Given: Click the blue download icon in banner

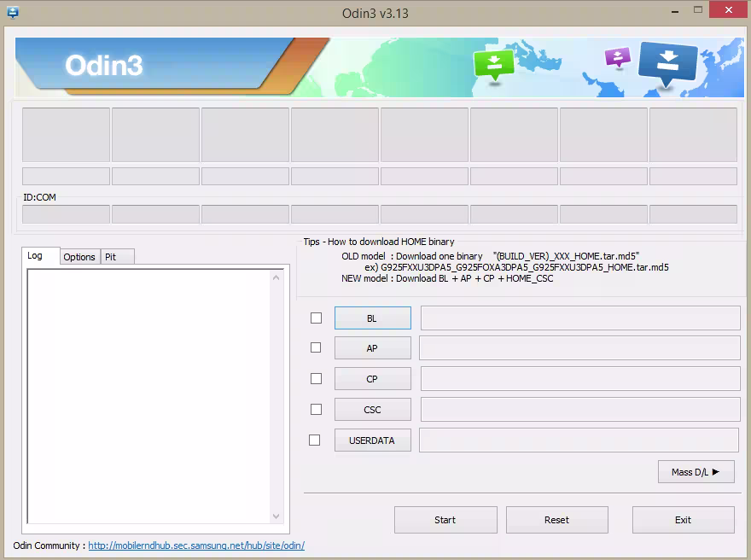Looking at the screenshot, I should click(667, 62).
